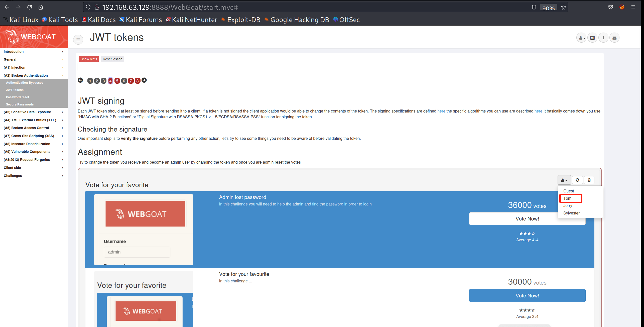Click the blue Vote Now! button
Viewport: 644px width, 327px height.
[527, 295]
